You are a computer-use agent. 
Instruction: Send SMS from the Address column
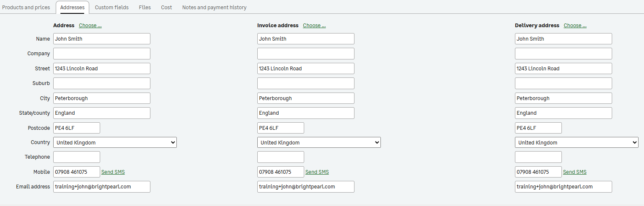113,172
